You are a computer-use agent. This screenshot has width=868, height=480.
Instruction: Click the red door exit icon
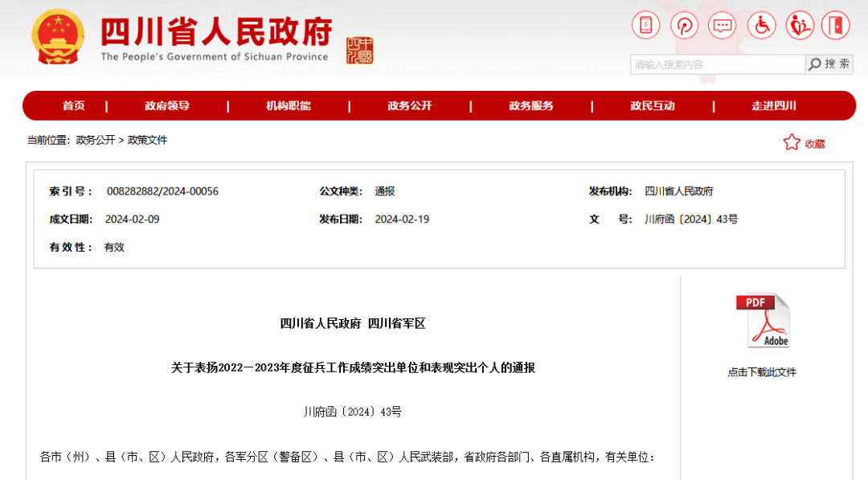click(836, 25)
